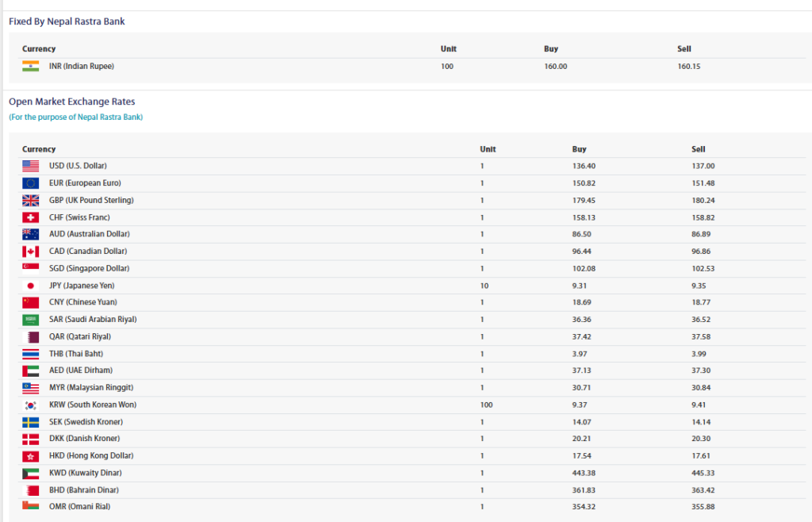
Task: Select the Thai flag beside THB
Action: tap(31, 354)
